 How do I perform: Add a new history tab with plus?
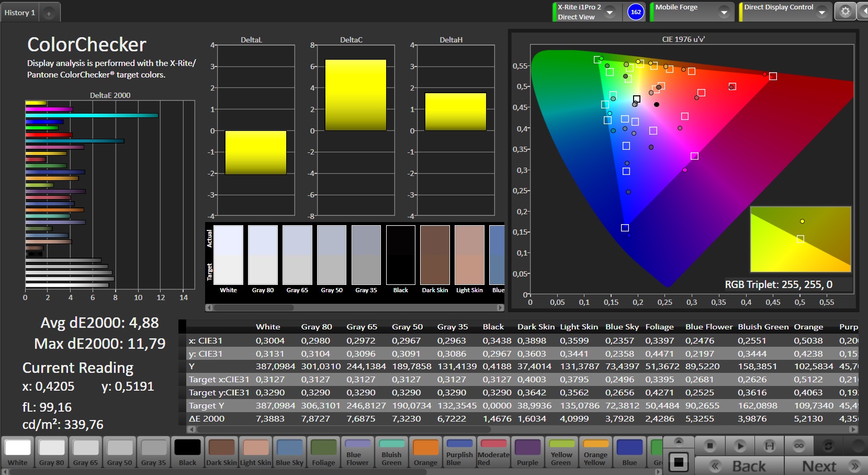(49, 14)
